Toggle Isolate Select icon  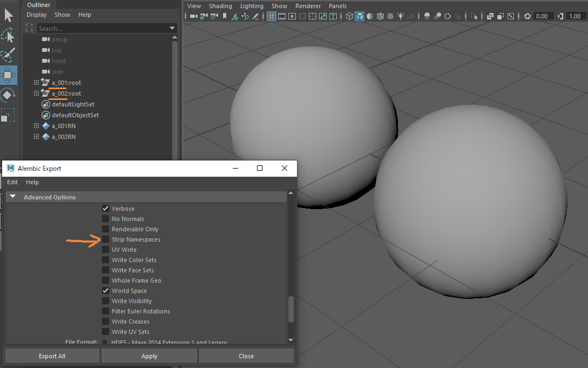click(x=474, y=16)
